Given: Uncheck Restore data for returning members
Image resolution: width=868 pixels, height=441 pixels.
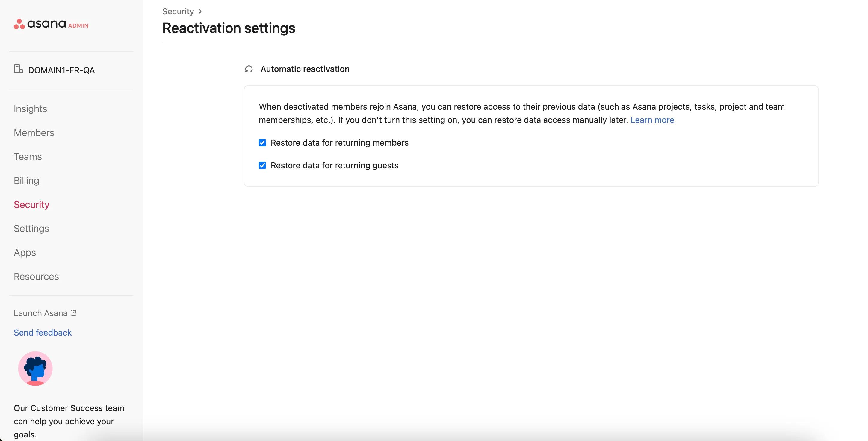Looking at the screenshot, I should (x=262, y=143).
